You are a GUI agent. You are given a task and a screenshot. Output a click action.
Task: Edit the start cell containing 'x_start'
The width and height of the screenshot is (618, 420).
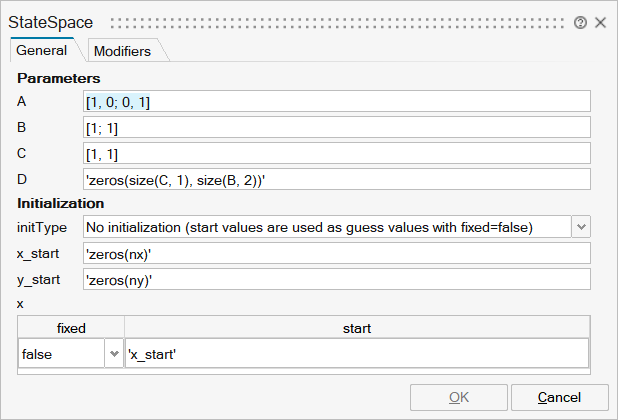click(356, 353)
